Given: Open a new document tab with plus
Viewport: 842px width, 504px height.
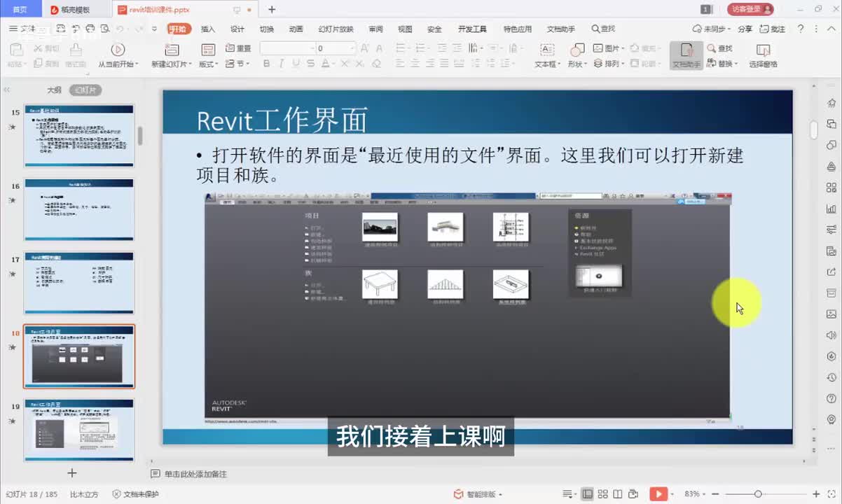Looking at the screenshot, I should 272,9.
